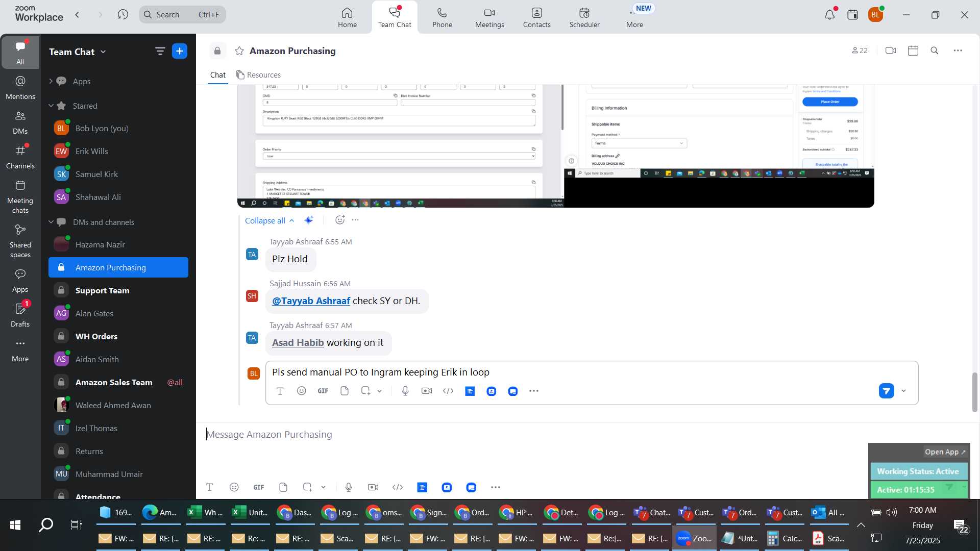
Task: Open the Windows Start menu
Action: pyautogui.click(x=15, y=524)
